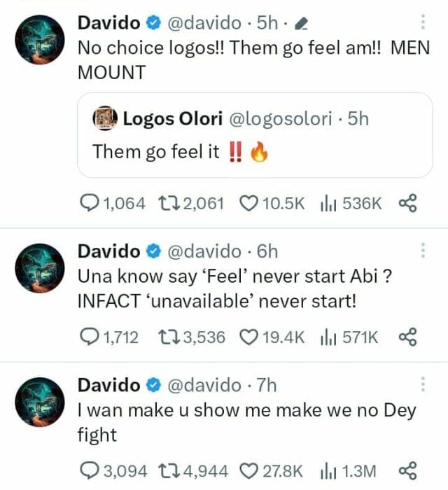Open Davido's profile name on top tweet
Image resolution: width=448 pixels, height=490 pixels.
[x=109, y=23]
